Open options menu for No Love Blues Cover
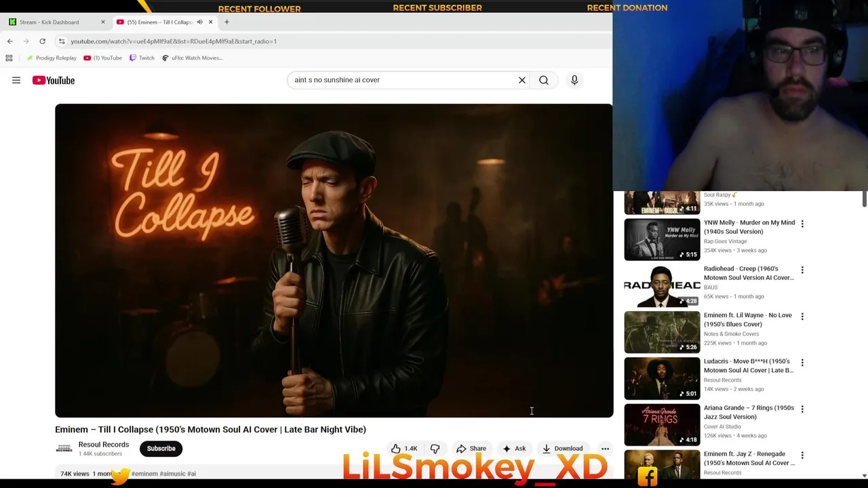868x488 pixels. [x=802, y=317]
